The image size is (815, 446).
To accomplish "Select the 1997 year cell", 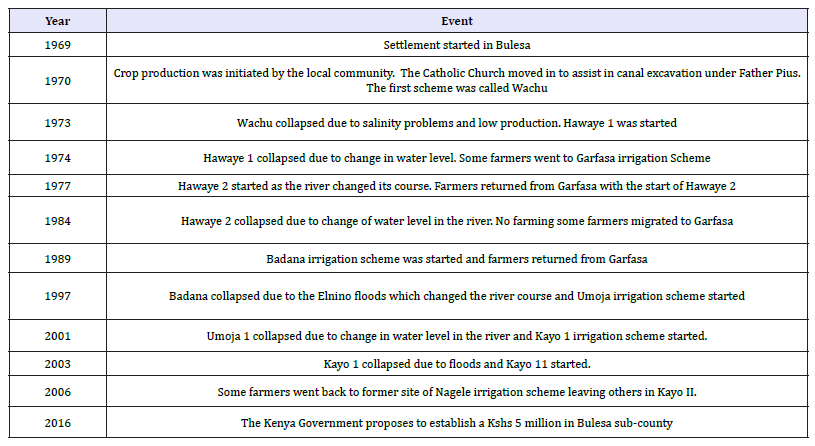I will [57, 296].
